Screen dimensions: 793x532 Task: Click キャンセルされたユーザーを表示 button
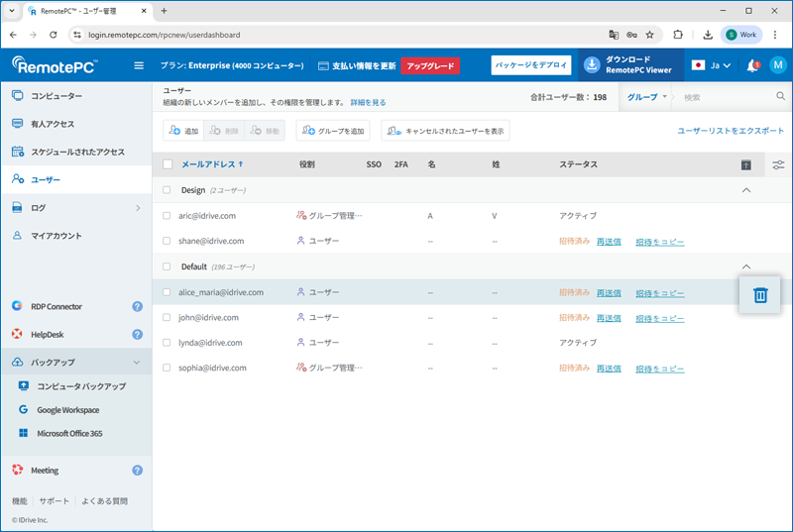445,131
